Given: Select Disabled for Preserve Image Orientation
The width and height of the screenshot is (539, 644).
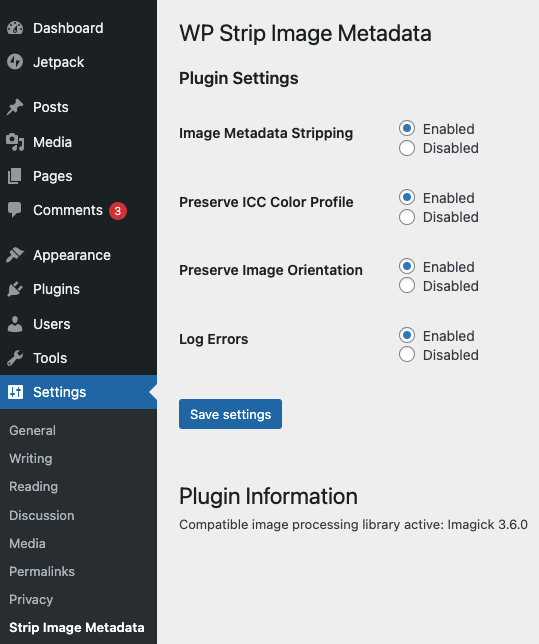Looking at the screenshot, I should click(x=407, y=286).
